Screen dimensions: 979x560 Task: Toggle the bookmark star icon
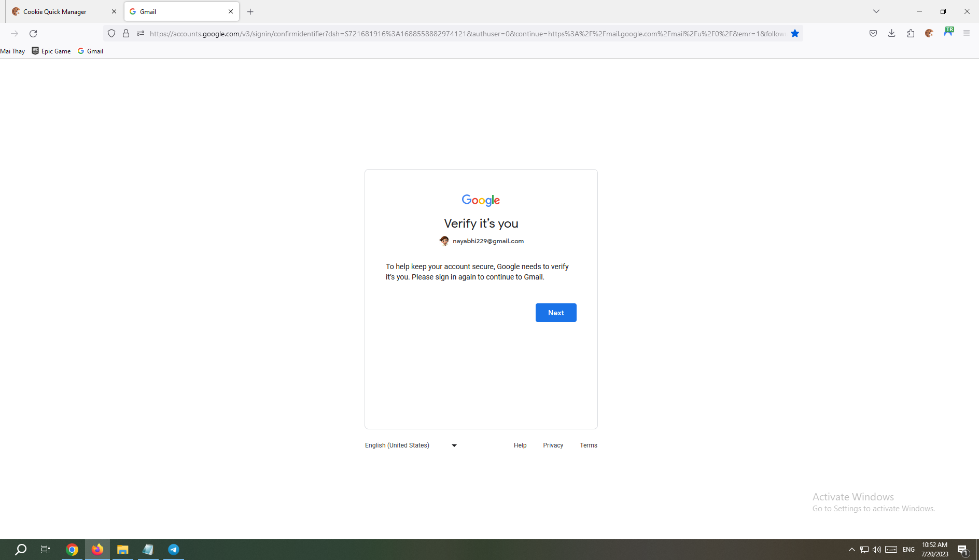coord(795,34)
